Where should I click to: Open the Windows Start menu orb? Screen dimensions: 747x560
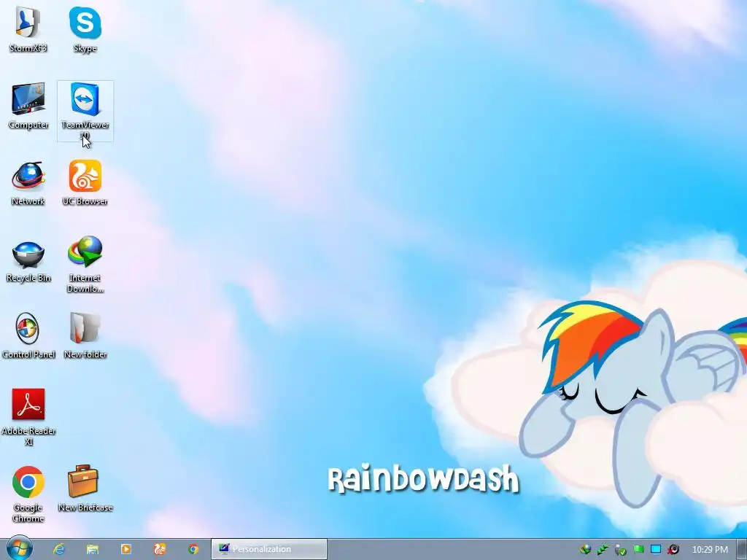pyautogui.click(x=19, y=548)
